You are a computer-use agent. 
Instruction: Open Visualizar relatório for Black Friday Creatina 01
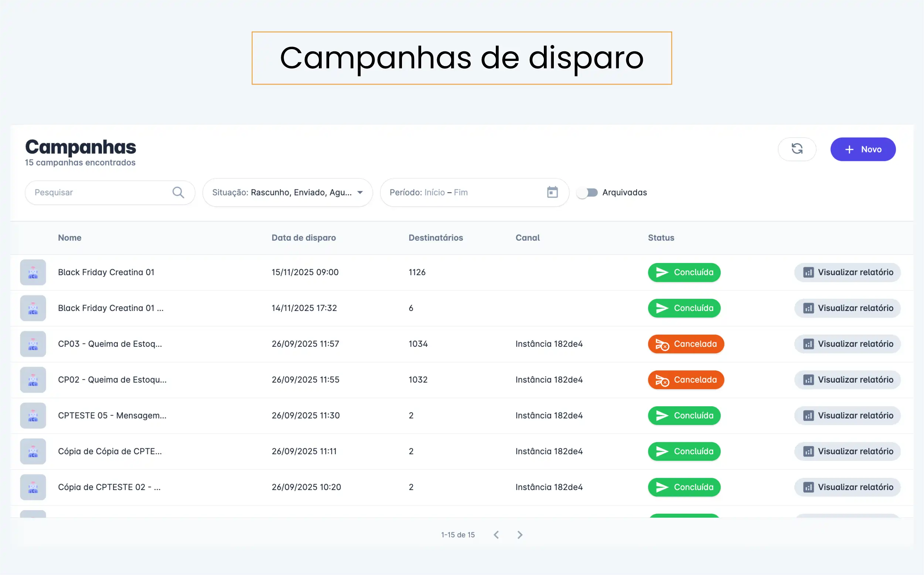pos(847,272)
